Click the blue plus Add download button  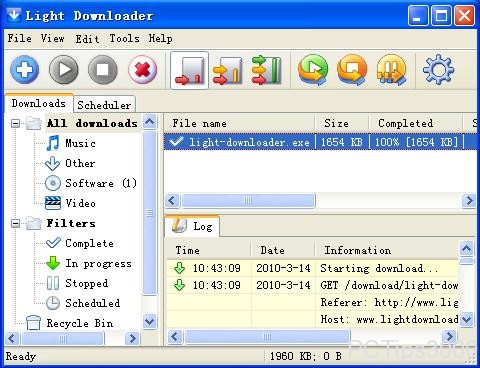[x=25, y=70]
